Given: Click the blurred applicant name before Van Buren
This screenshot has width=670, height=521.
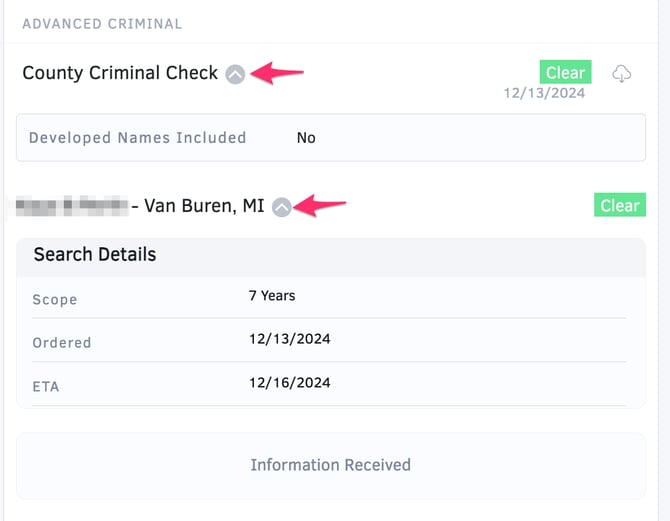Looking at the screenshot, I should tap(72, 206).
